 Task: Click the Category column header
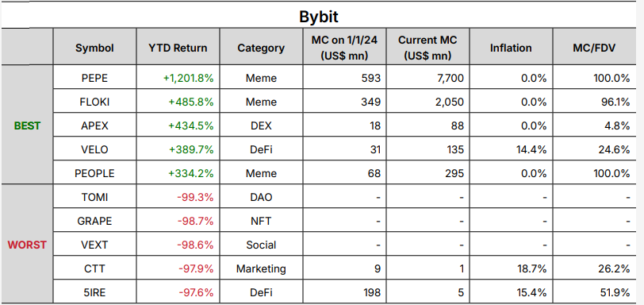coord(261,47)
